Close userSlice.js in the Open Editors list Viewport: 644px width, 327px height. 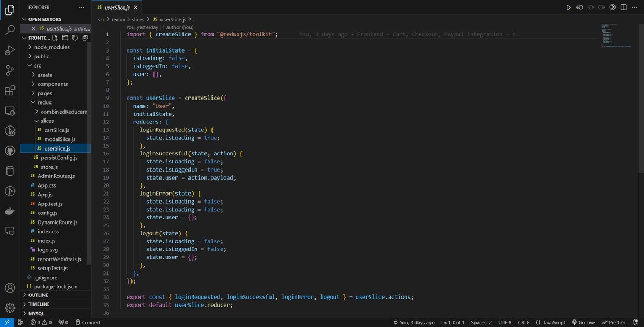pyautogui.click(x=34, y=28)
